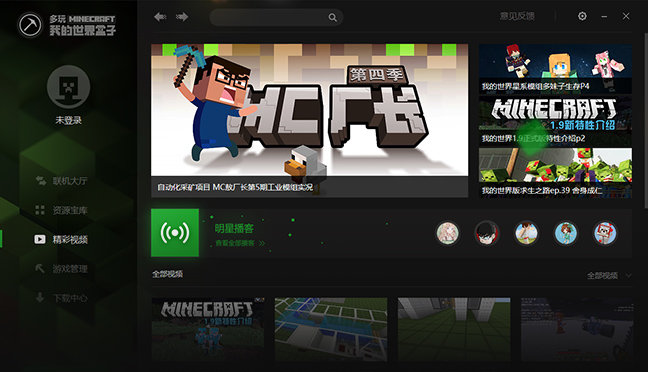The image size is (648, 372).
Task: Select the fifth podcaster avatar
Action: 605,233
